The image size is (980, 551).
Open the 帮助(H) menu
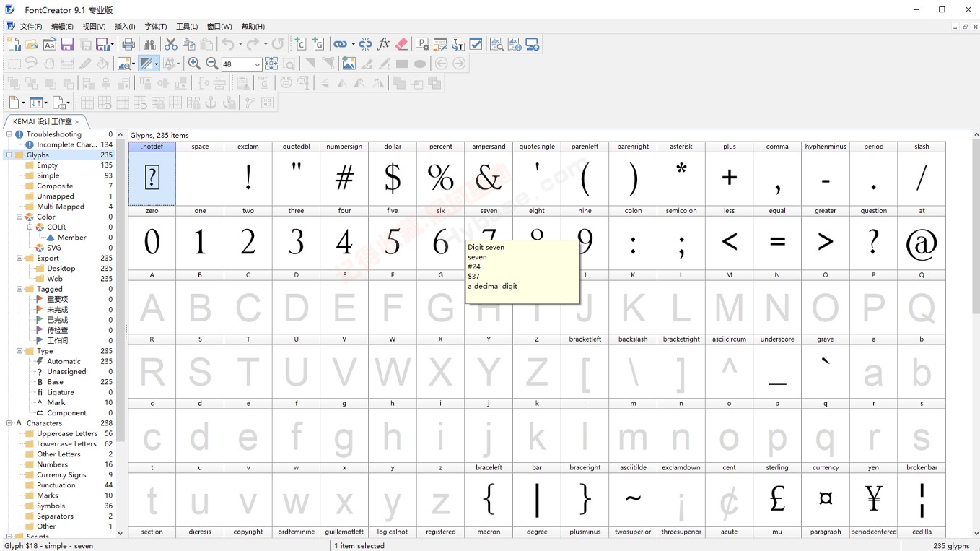[x=252, y=26]
